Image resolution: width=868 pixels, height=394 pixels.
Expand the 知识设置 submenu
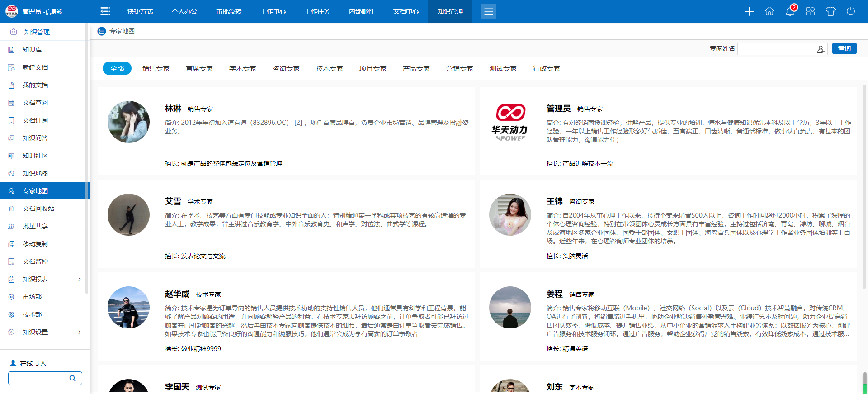(80, 332)
